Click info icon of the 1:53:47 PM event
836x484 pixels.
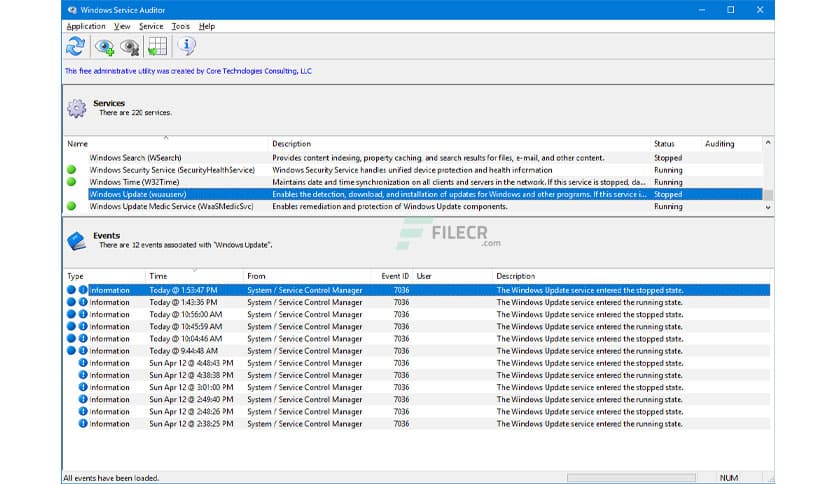pos(83,290)
